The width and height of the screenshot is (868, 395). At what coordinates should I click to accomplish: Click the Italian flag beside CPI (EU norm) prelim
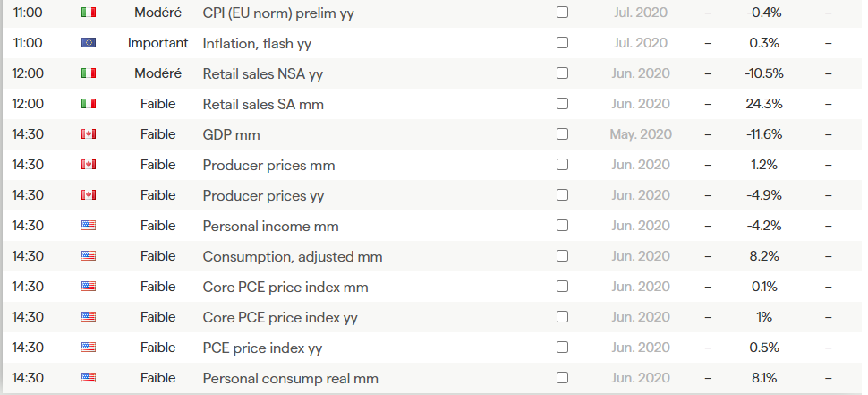pyautogui.click(x=89, y=13)
